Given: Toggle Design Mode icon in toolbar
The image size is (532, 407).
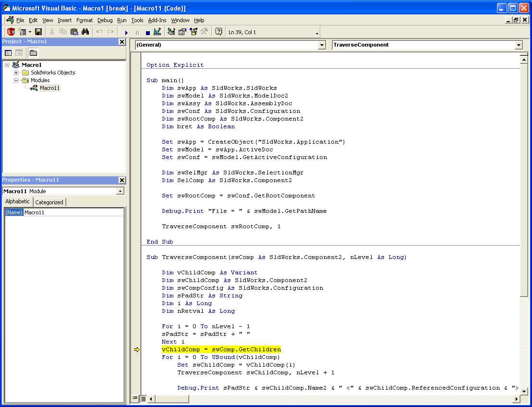Looking at the screenshot, I should coord(157,32).
